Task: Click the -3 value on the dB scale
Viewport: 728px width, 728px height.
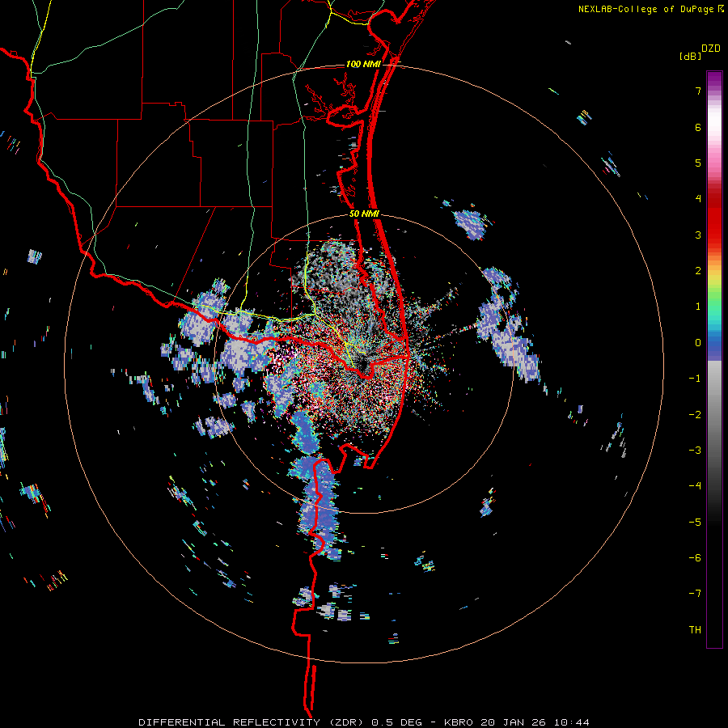Action: click(x=695, y=451)
